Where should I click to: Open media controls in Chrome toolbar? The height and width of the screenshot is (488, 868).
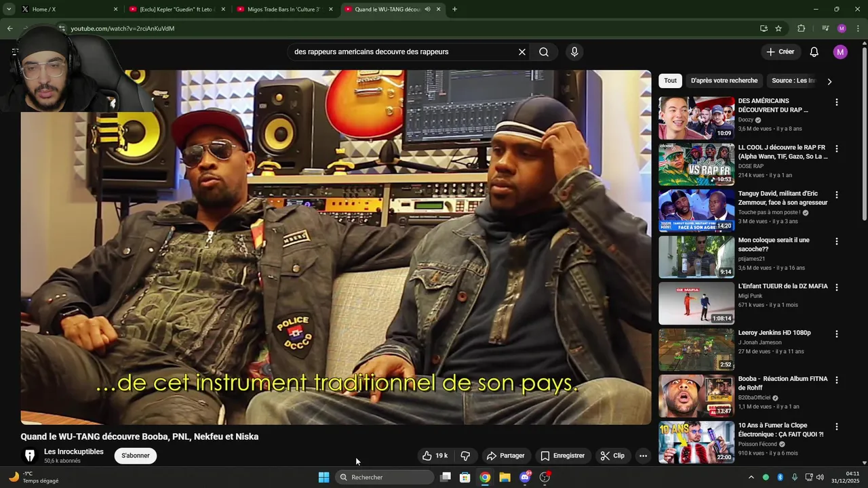[825, 28]
